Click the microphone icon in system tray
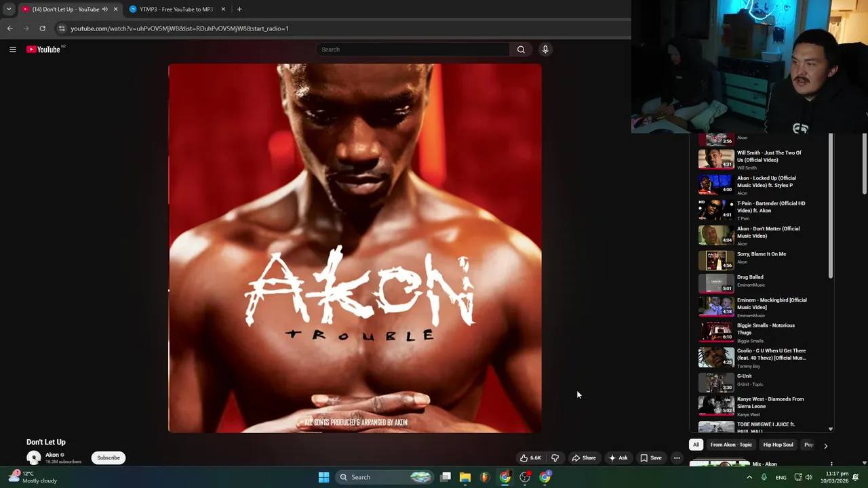Screen dimensions: 868x488 pos(764,477)
